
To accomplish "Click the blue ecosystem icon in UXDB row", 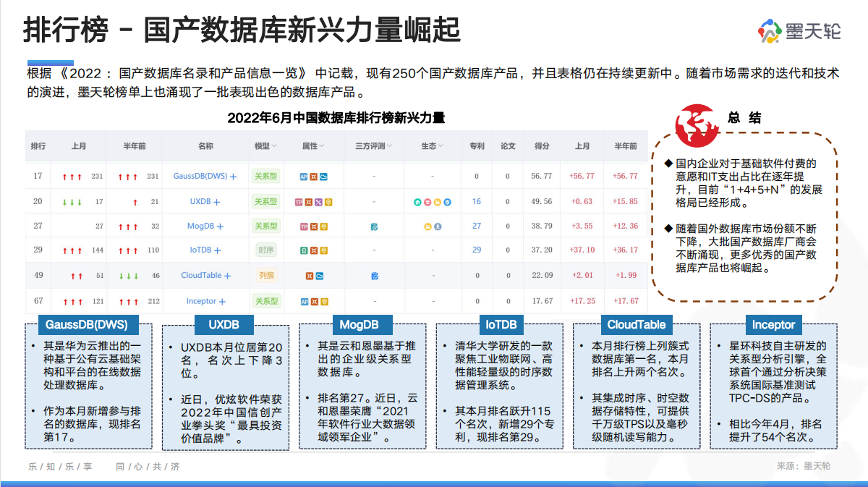I will (447, 202).
